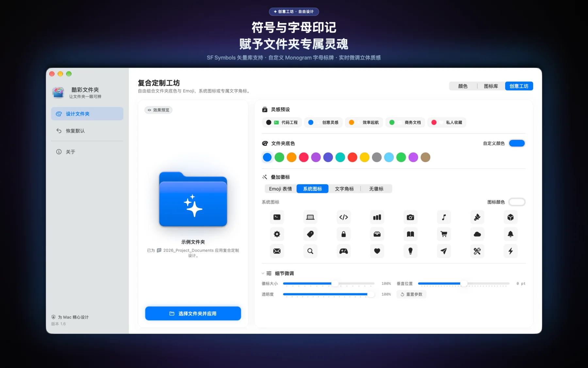The width and height of the screenshot is (588, 368).
Task: Pick the envelope mail icon
Action: click(277, 251)
